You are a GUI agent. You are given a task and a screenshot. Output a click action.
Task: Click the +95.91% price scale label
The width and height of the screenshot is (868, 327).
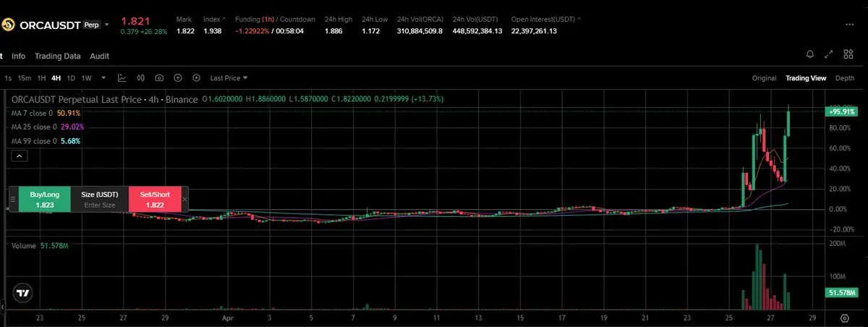click(x=841, y=111)
